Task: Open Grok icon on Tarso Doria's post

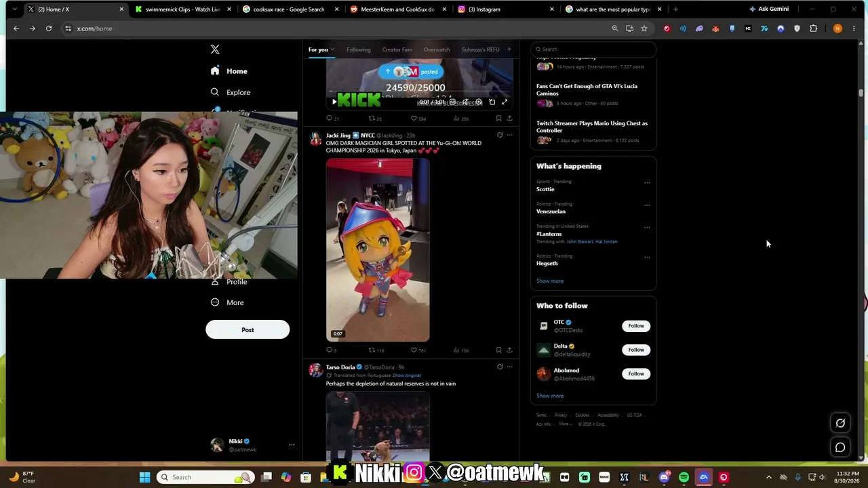Action: click(x=500, y=367)
